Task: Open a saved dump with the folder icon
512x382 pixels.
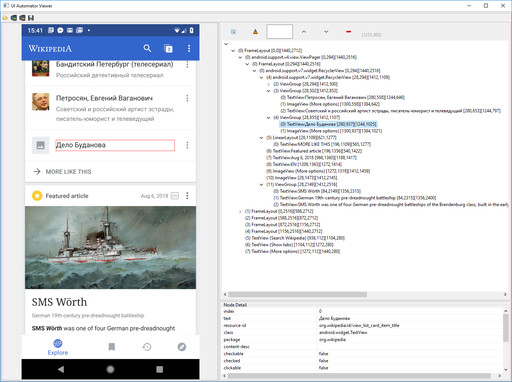Action: click(x=5, y=18)
